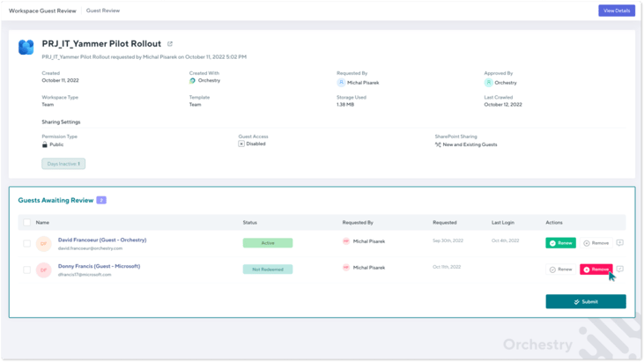Click the Sep 30th, 2022 requested date

448,240
